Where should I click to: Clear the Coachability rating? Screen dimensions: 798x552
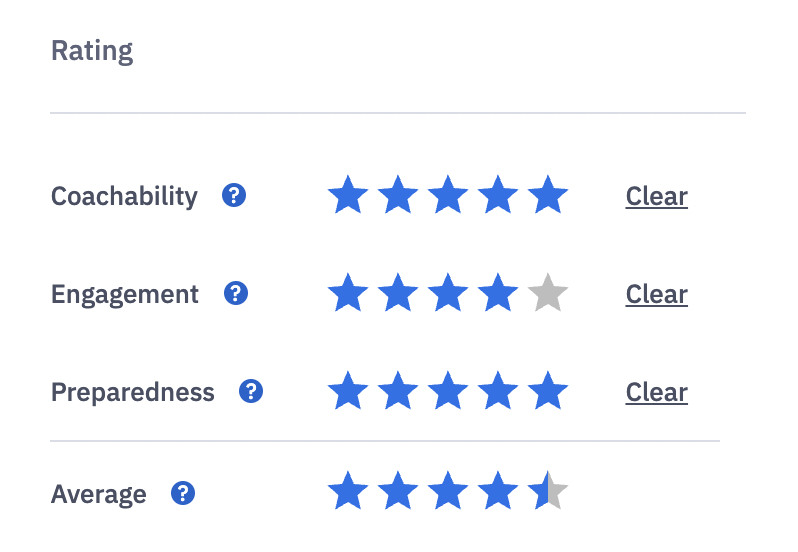656,196
